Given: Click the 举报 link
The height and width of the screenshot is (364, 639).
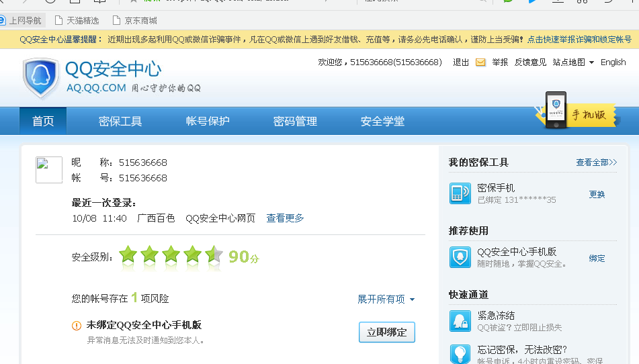Looking at the screenshot, I should pyautogui.click(x=500, y=62).
